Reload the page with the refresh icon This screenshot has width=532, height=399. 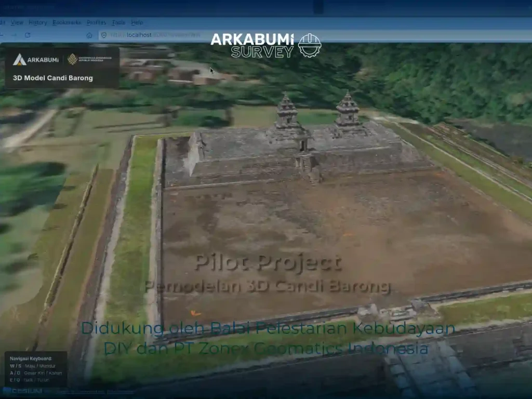tap(28, 35)
